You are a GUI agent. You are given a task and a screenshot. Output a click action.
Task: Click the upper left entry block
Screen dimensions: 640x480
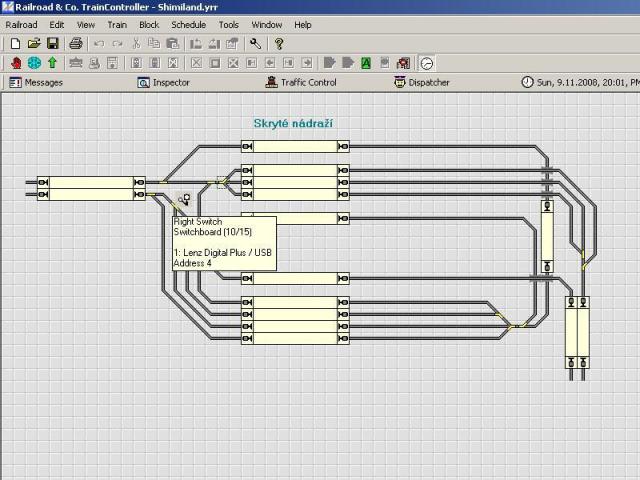(x=91, y=182)
